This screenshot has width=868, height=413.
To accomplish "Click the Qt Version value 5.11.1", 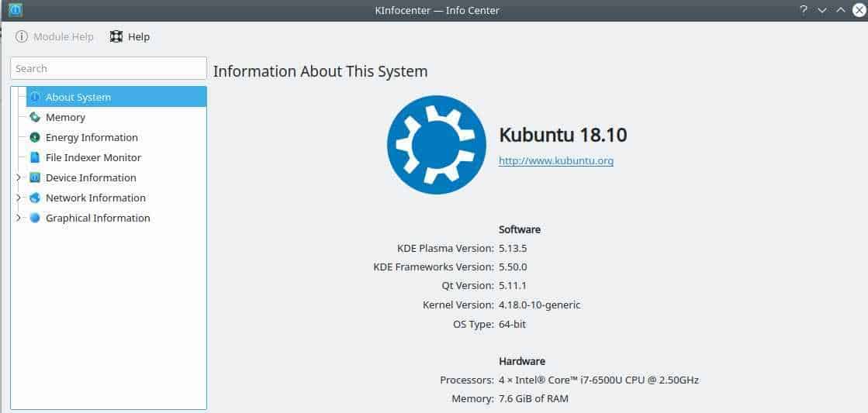I will 513,286.
